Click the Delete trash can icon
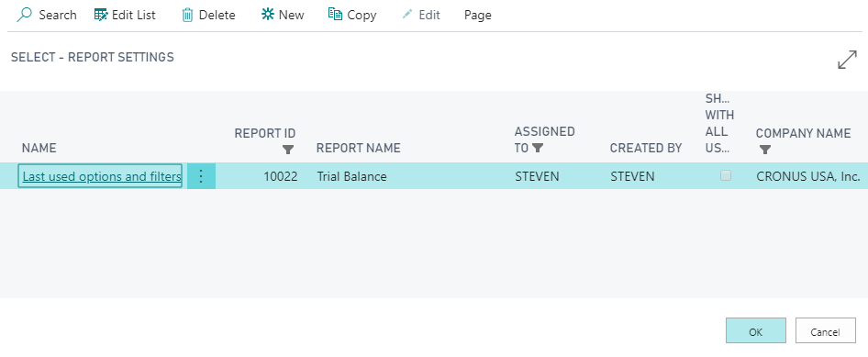The image size is (868, 357). [x=188, y=15]
